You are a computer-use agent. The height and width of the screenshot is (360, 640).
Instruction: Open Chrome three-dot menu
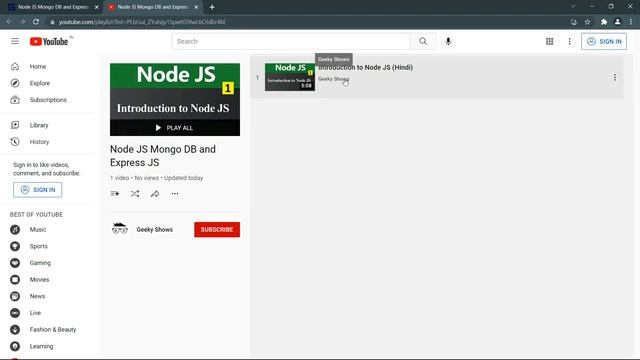pyautogui.click(x=631, y=22)
